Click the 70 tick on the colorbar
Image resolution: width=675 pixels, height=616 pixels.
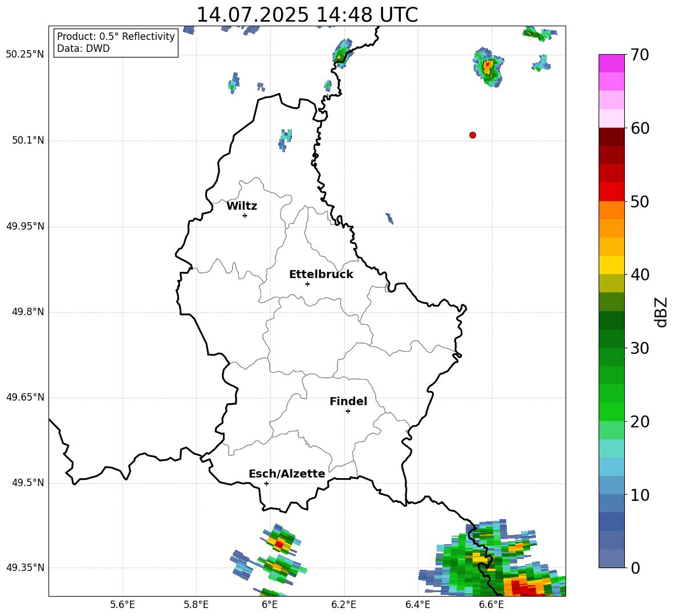click(x=640, y=55)
